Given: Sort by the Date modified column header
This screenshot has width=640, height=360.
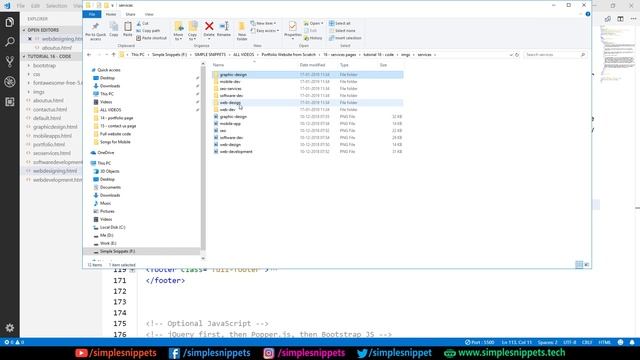Looking at the screenshot, I should [x=312, y=65].
